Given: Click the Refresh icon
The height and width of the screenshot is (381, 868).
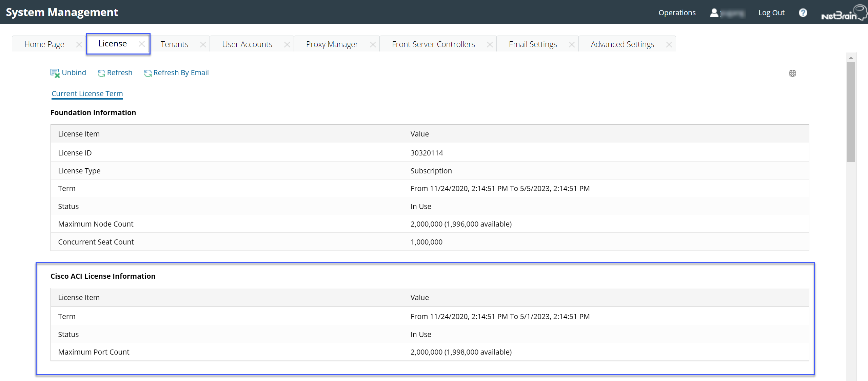Looking at the screenshot, I should [x=101, y=73].
